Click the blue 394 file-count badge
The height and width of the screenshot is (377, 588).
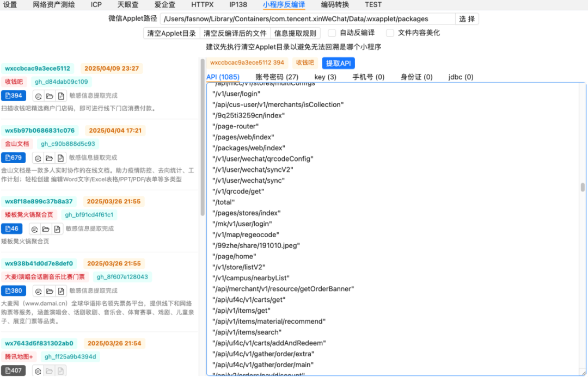(13, 96)
